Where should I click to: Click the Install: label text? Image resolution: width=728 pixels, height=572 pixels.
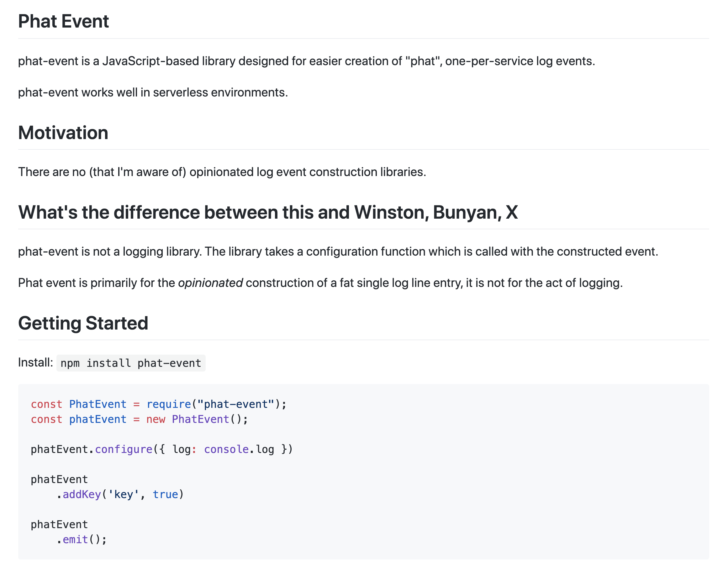[35, 362]
